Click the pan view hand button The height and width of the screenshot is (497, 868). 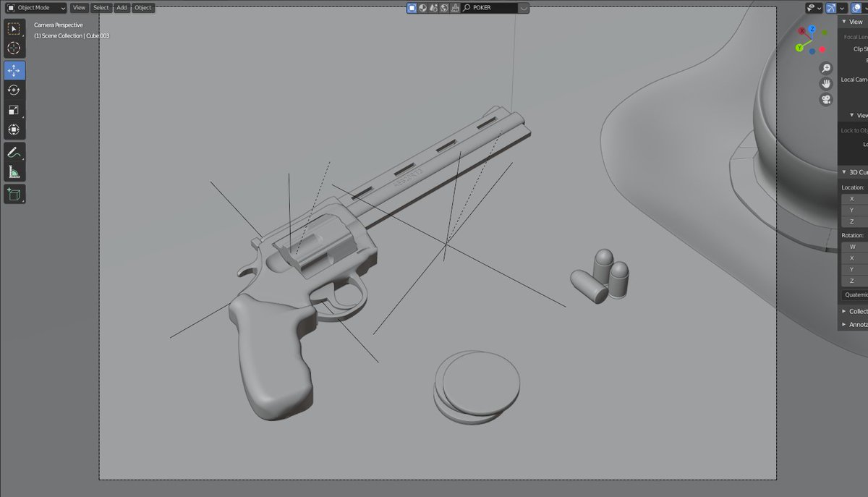coord(826,84)
